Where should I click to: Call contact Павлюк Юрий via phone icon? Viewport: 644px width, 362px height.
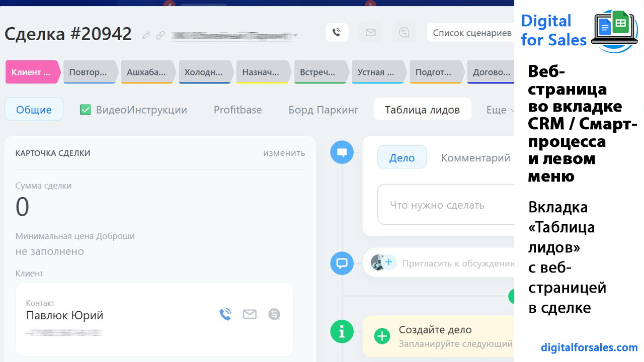point(225,315)
